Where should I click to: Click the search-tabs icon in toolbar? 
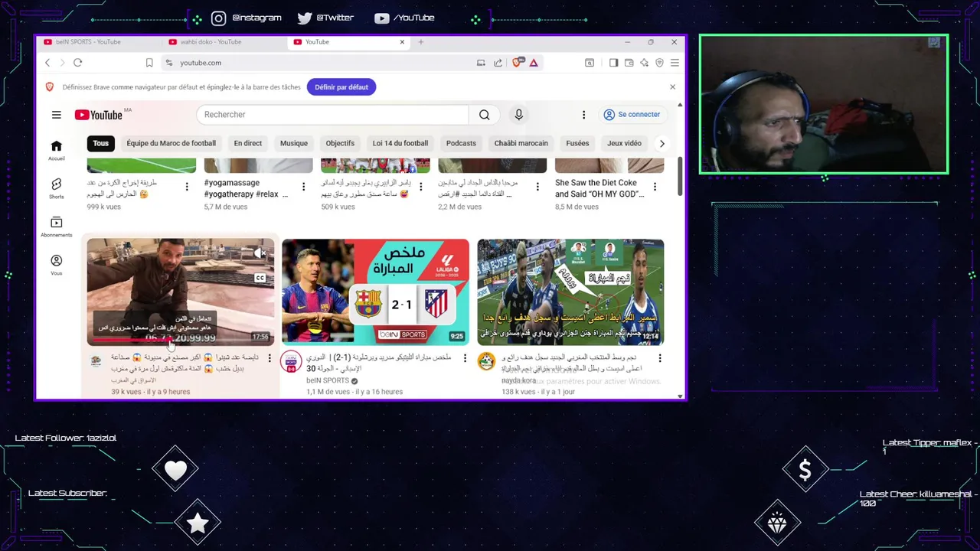(590, 63)
